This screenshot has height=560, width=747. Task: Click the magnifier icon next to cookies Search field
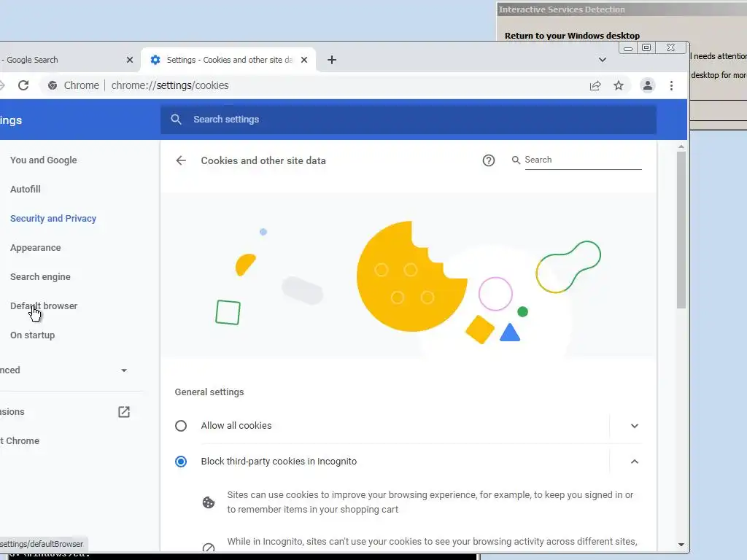516,160
